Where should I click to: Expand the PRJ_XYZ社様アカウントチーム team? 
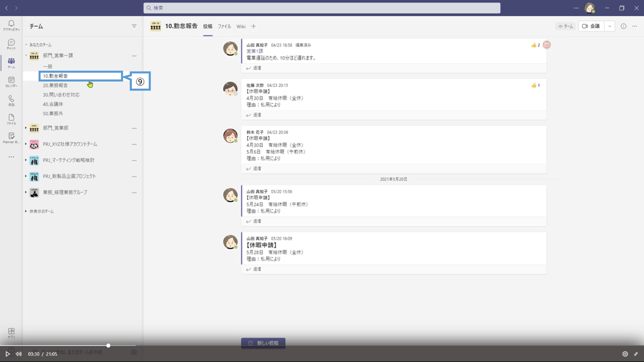(x=26, y=144)
